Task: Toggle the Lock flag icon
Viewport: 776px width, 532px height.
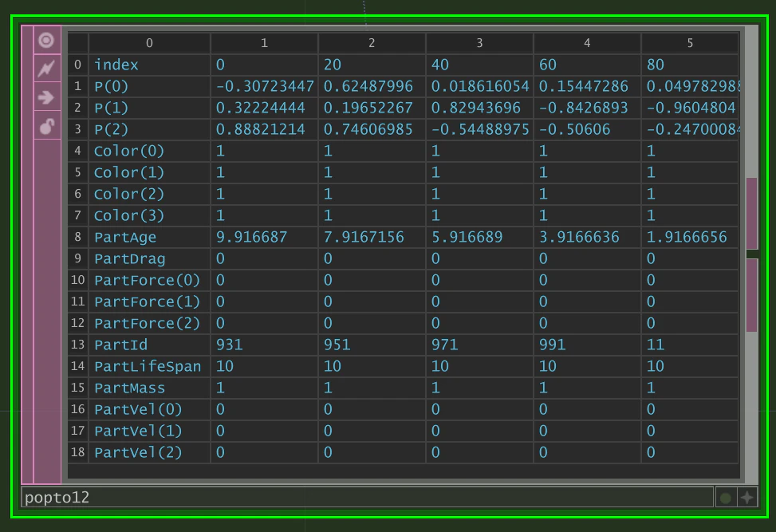Action: (x=46, y=126)
